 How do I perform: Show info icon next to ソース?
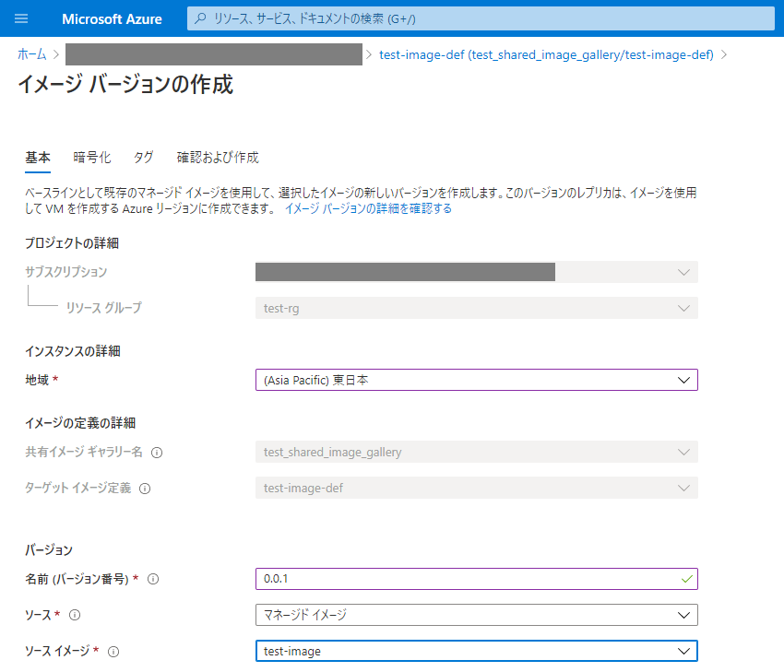click(75, 615)
